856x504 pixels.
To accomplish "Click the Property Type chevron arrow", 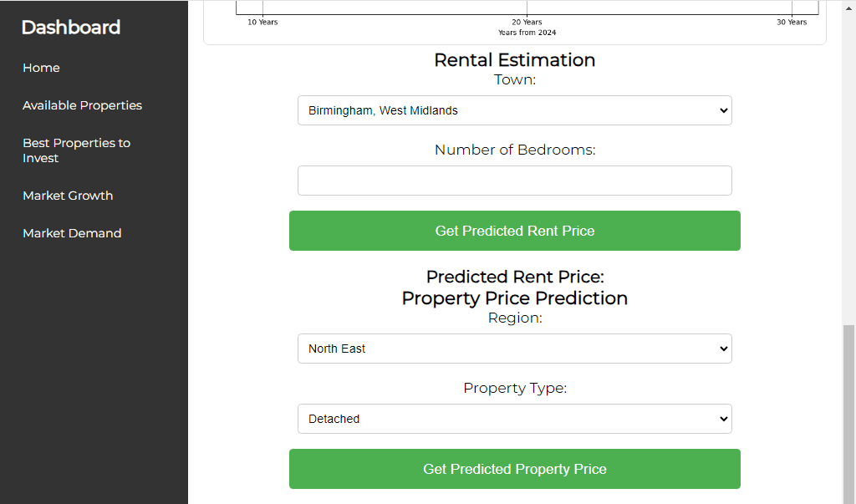I will tap(723, 419).
